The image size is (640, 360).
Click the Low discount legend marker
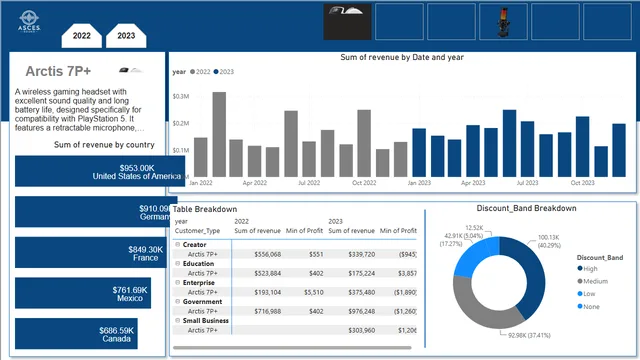(x=580, y=293)
